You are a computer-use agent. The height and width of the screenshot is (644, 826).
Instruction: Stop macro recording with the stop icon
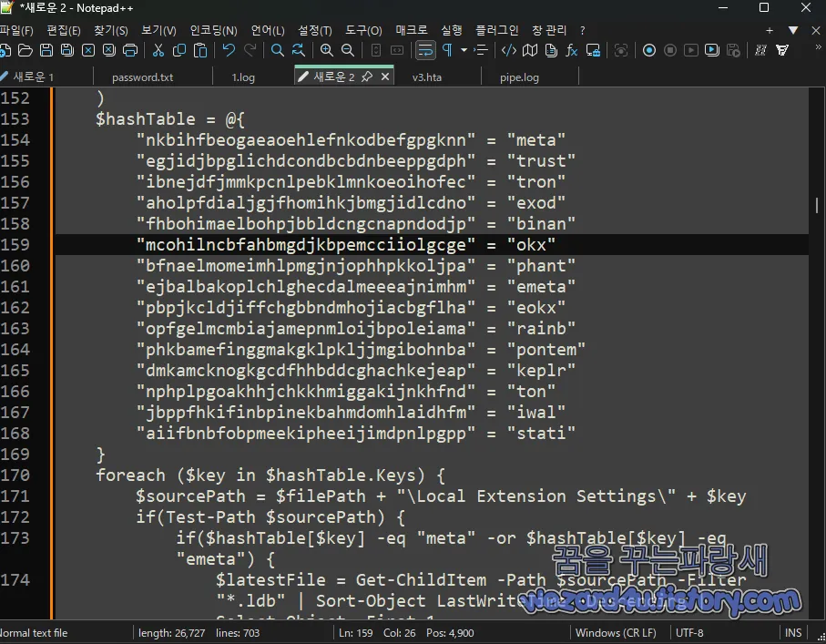[x=670, y=51]
